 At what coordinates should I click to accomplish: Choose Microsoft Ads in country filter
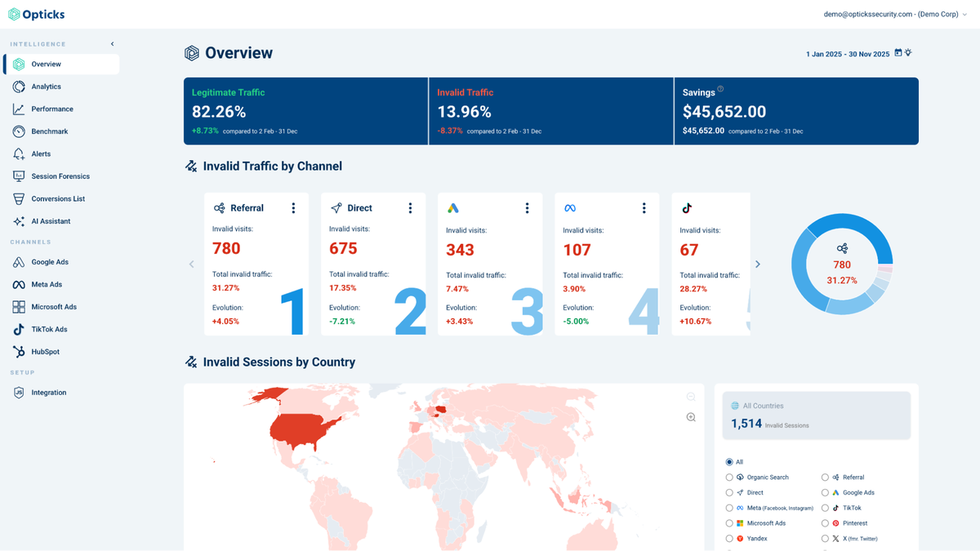coord(728,522)
